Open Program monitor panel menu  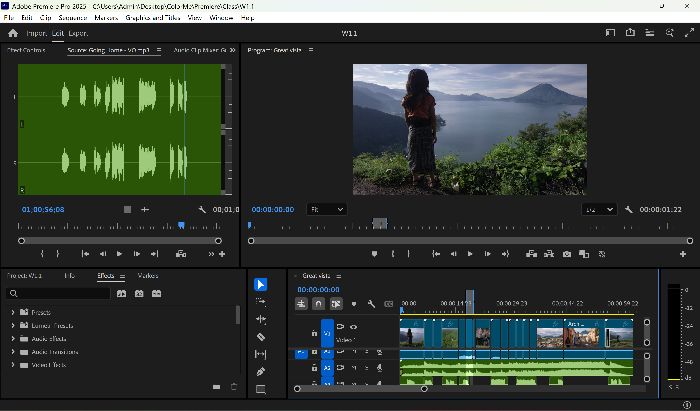click(311, 50)
